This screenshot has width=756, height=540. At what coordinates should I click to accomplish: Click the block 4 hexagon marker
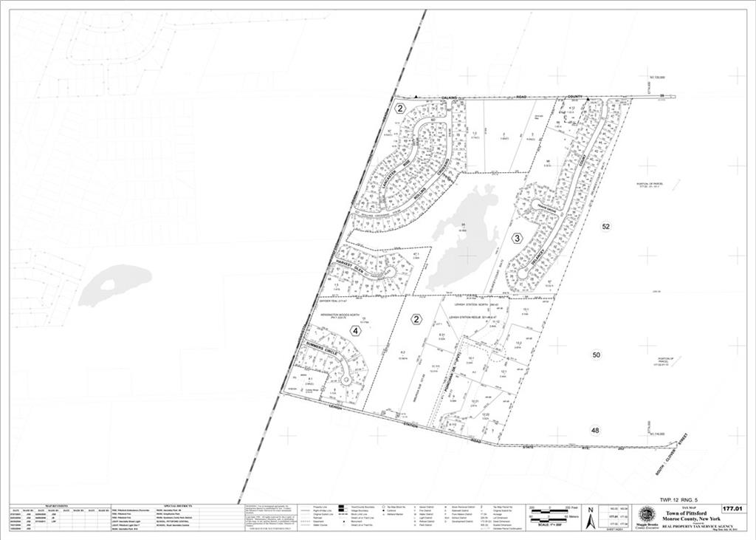click(x=356, y=331)
